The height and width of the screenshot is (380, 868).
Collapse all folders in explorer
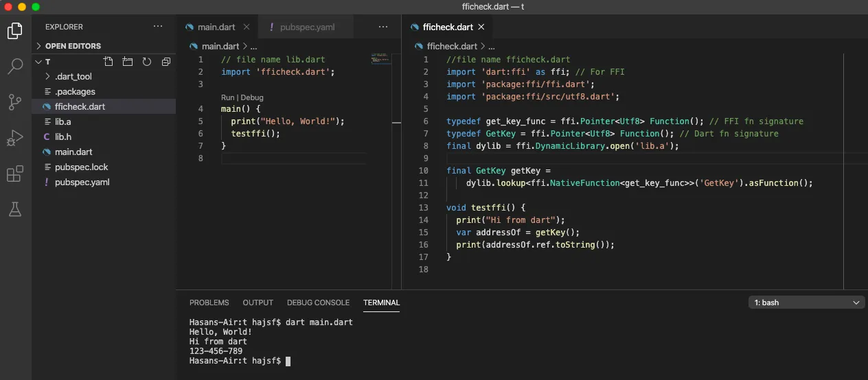[x=166, y=62]
